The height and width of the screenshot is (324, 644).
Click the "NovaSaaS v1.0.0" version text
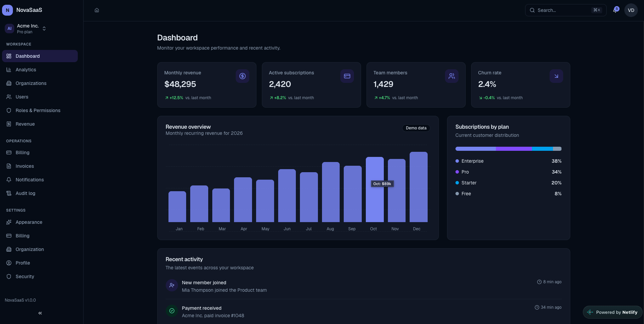20,300
